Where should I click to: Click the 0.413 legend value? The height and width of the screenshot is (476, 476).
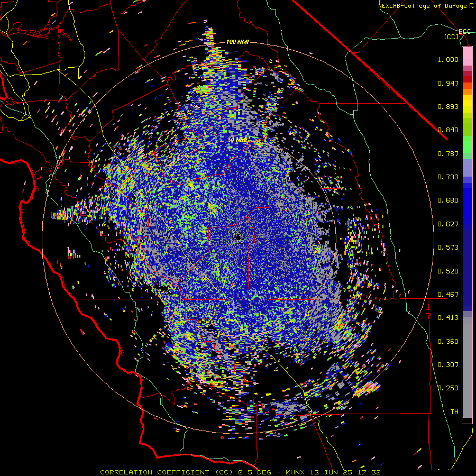click(x=448, y=318)
